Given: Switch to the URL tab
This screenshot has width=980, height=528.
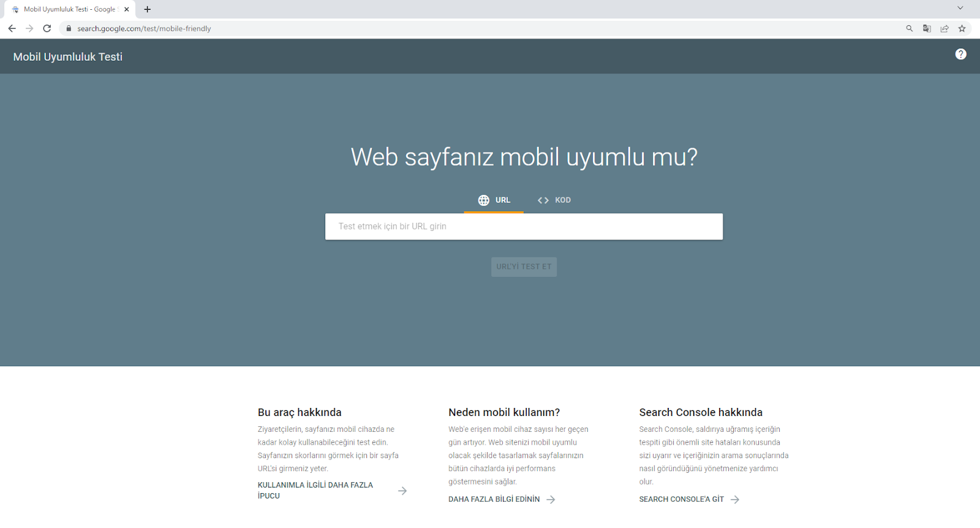Looking at the screenshot, I should click(494, 200).
